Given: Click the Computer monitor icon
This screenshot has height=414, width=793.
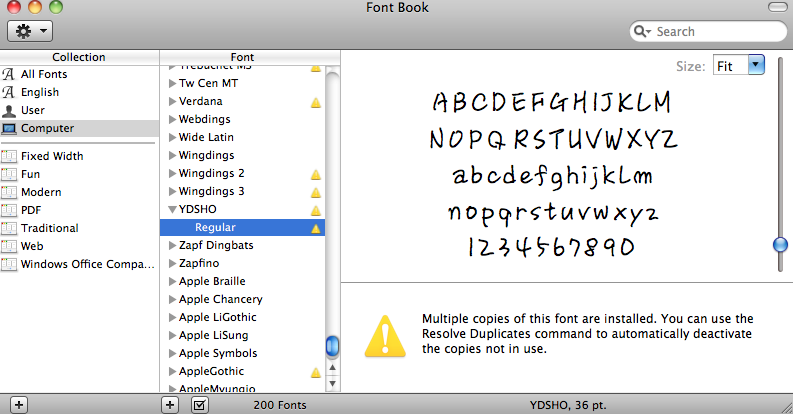Looking at the screenshot, I should click(9, 128).
